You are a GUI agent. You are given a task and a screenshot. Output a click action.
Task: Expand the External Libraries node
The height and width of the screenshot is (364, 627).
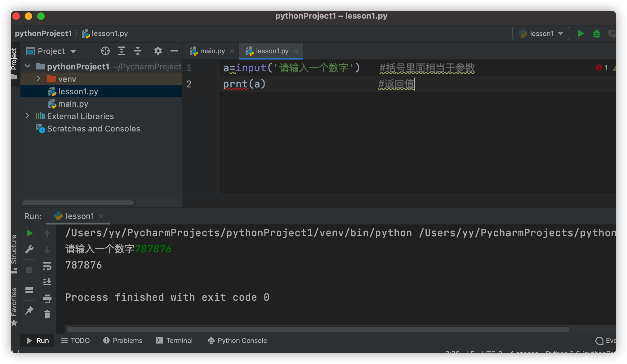[x=28, y=116]
